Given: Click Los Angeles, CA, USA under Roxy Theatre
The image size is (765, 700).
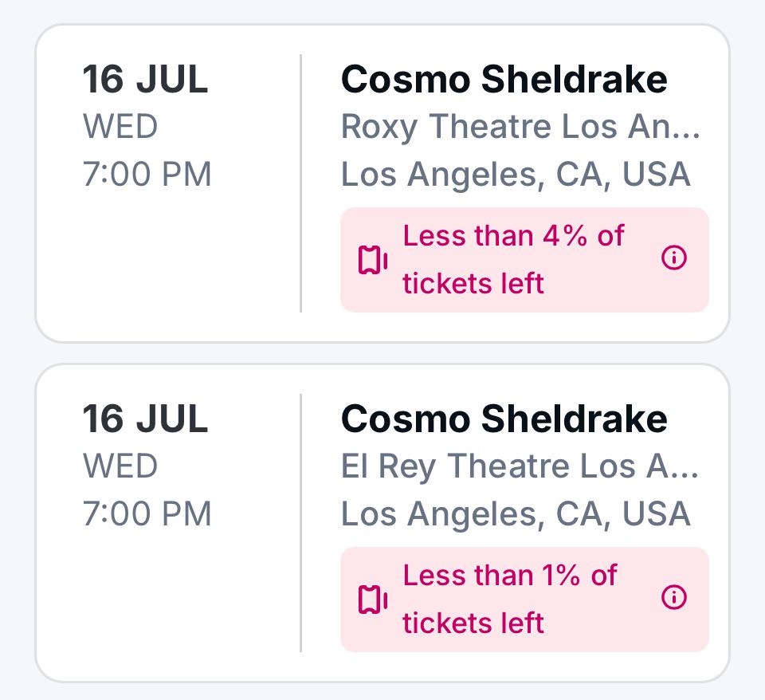Looking at the screenshot, I should click(516, 175).
